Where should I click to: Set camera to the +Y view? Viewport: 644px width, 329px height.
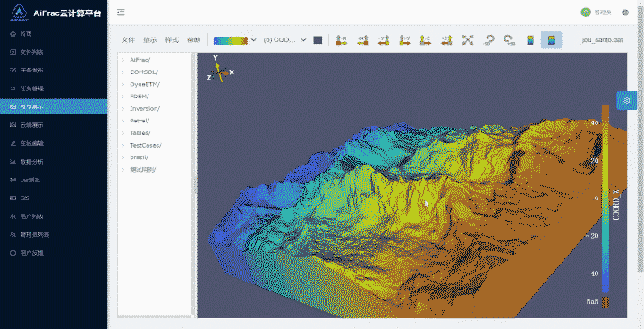[x=404, y=40]
